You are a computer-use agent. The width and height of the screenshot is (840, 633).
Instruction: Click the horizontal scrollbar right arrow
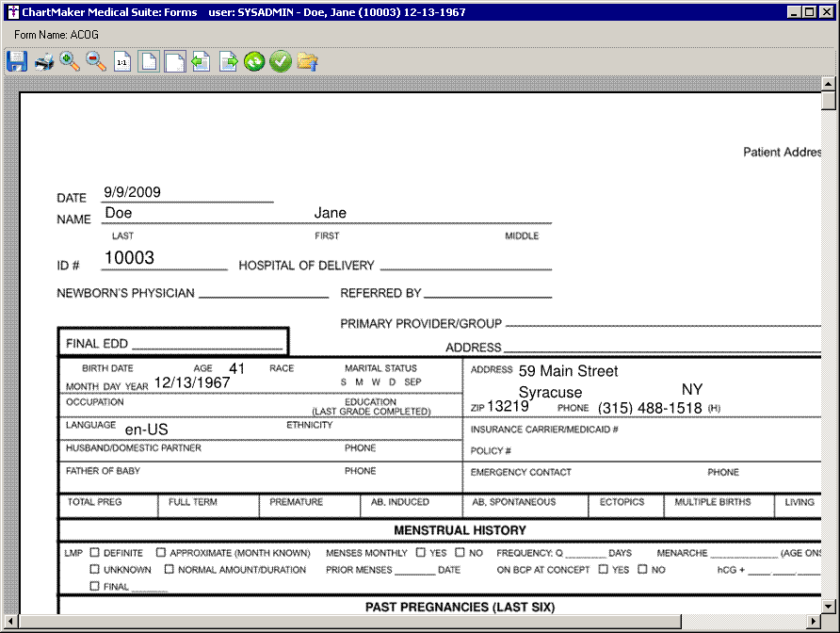click(813, 623)
